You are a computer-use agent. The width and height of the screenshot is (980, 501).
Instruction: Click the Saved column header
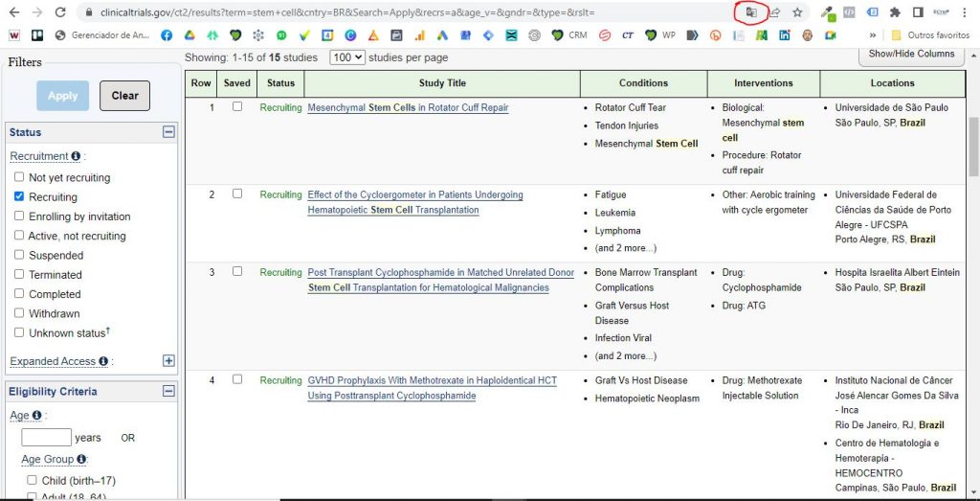point(237,83)
